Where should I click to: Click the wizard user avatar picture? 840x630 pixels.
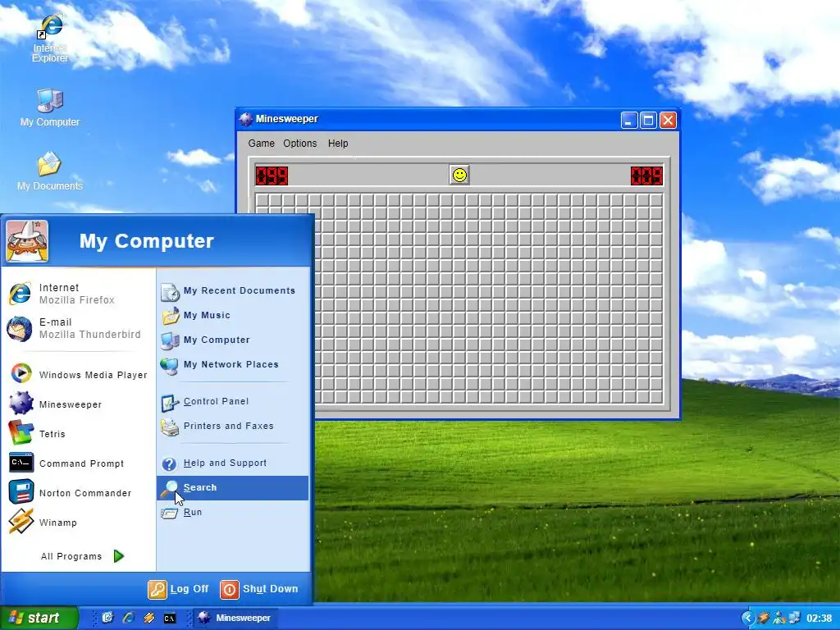pos(27,240)
